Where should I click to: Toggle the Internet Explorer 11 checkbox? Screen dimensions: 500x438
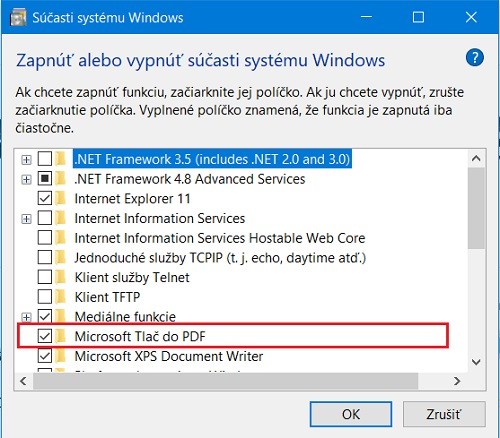click(45, 198)
